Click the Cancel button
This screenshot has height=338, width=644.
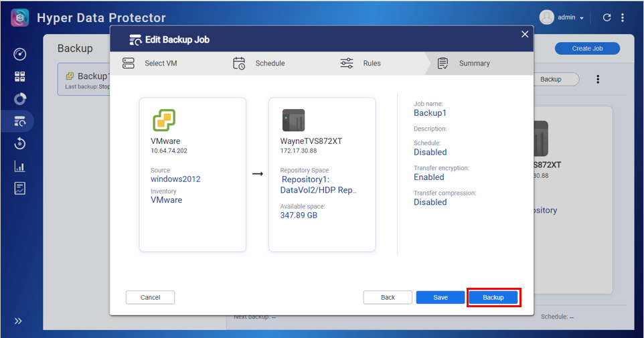pyautogui.click(x=151, y=297)
